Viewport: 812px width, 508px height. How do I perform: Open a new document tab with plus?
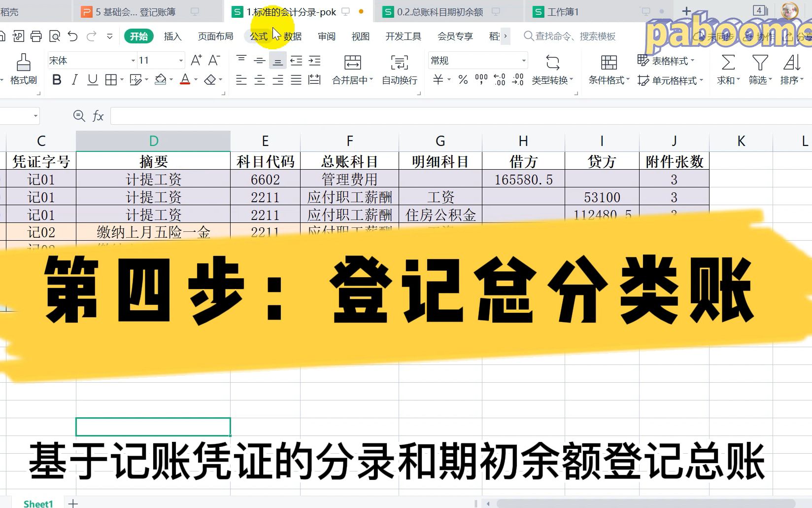point(686,11)
